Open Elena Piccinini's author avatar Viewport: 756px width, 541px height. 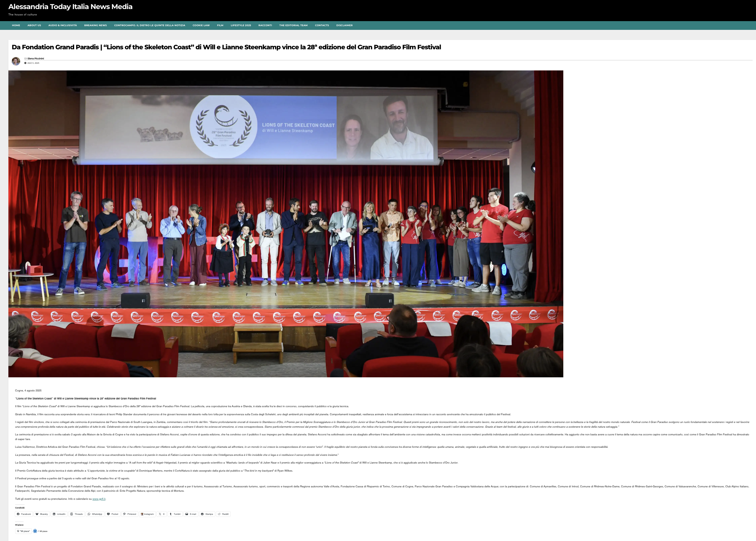coord(16,61)
